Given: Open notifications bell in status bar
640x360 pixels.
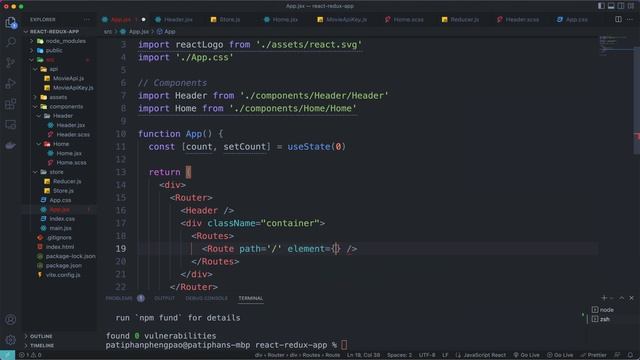Looking at the screenshot, I should (x=631, y=355).
